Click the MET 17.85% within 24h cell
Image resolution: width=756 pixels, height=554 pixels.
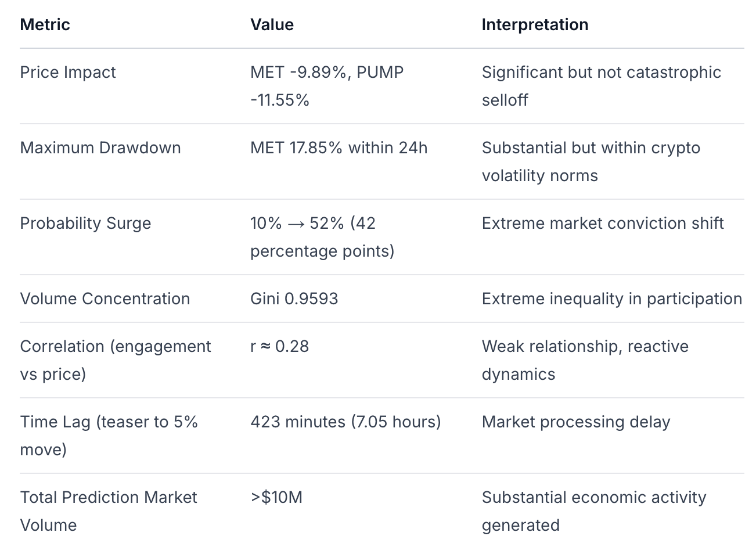(339, 148)
